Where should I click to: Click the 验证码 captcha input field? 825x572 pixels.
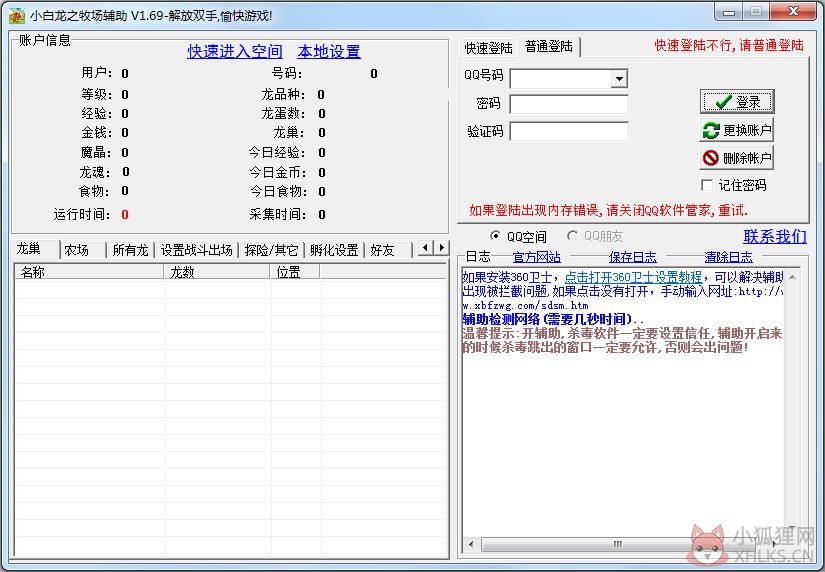click(x=569, y=131)
